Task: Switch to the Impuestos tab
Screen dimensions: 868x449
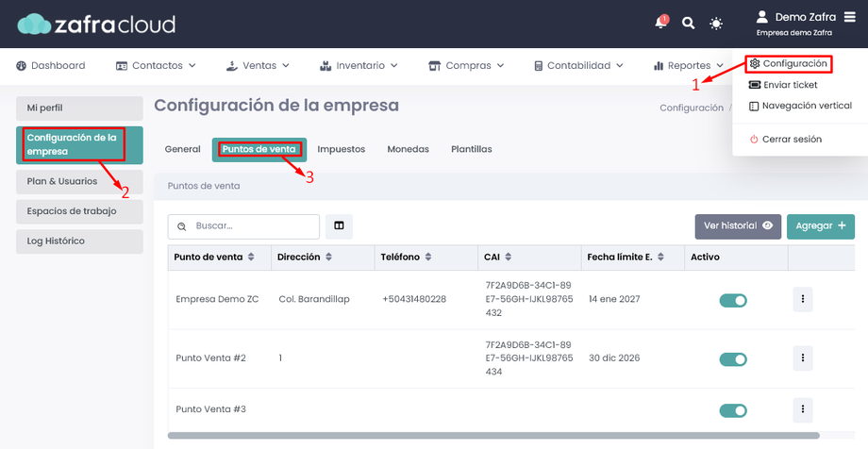Action: tap(341, 149)
